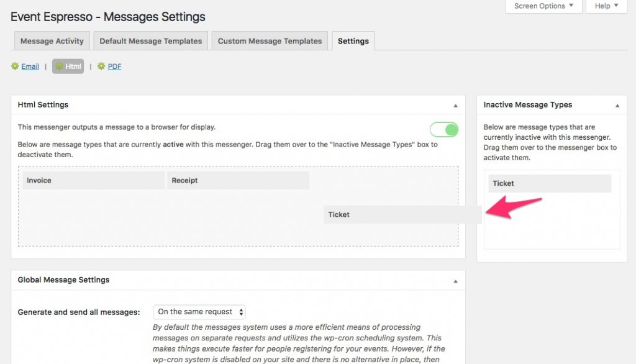The width and height of the screenshot is (636, 364).
Task: Open the Screen Options dropdown
Action: (543, 6)
